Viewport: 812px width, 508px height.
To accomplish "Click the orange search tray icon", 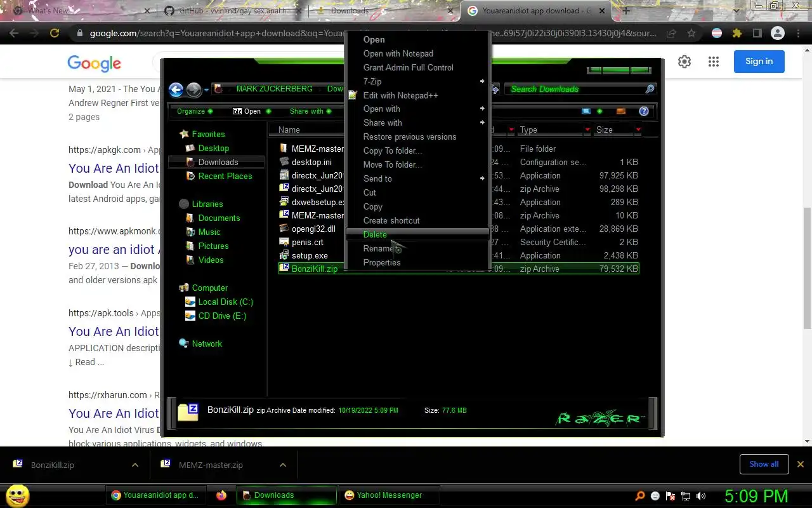I will (x=640, y=496).
